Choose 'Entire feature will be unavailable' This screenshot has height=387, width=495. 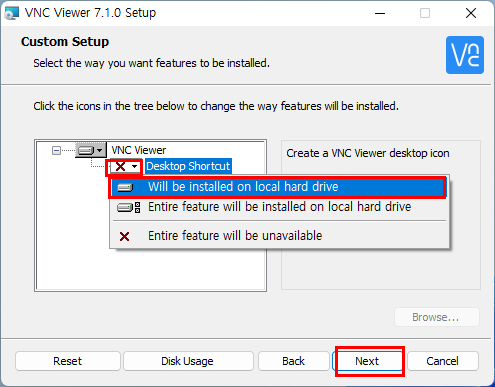280,236
